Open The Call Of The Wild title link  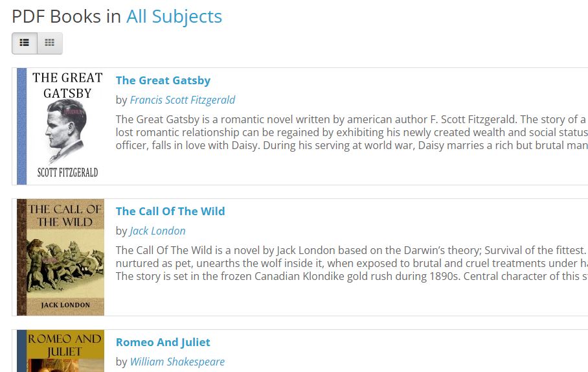pyautogui.click(x=170, y=211)
